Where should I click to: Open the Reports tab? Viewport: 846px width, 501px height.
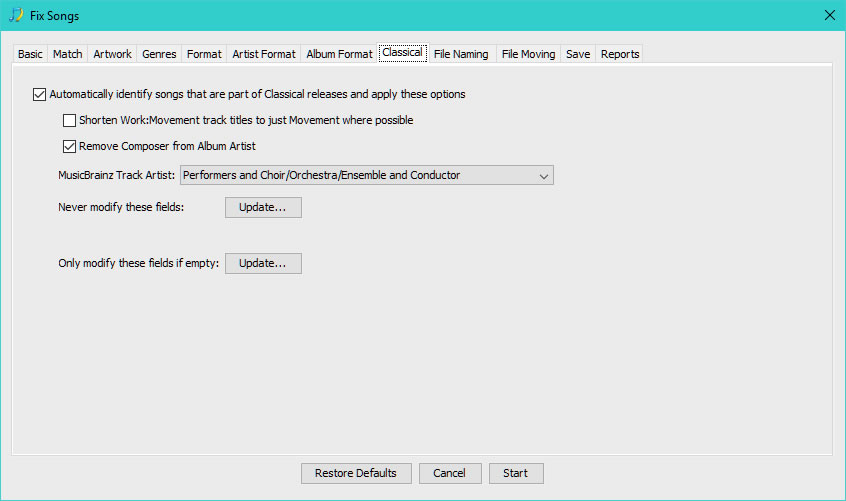click(x=620, y=54)
